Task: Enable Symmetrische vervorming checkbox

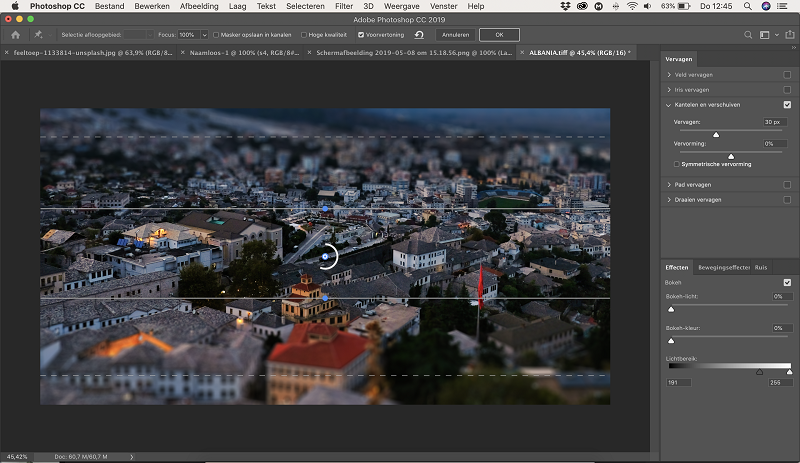Action: click(x=677, y=164)
